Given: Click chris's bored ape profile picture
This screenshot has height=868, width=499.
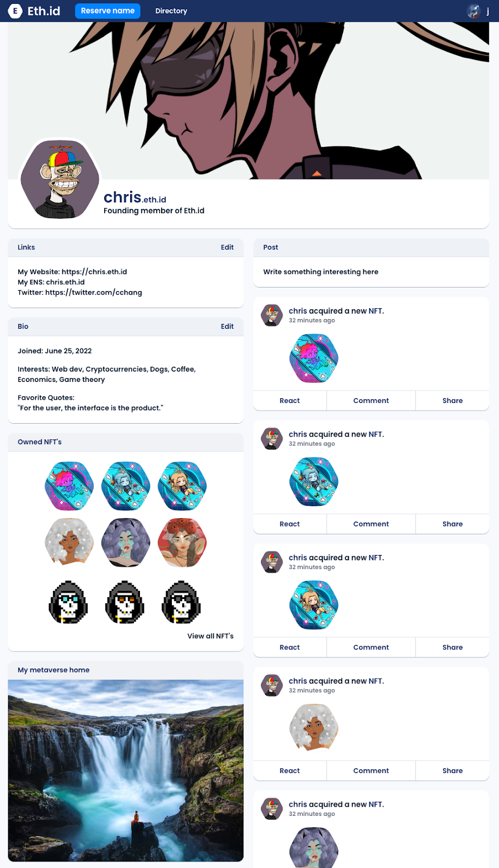Looking at the screenshot, I should coord(60,180).
